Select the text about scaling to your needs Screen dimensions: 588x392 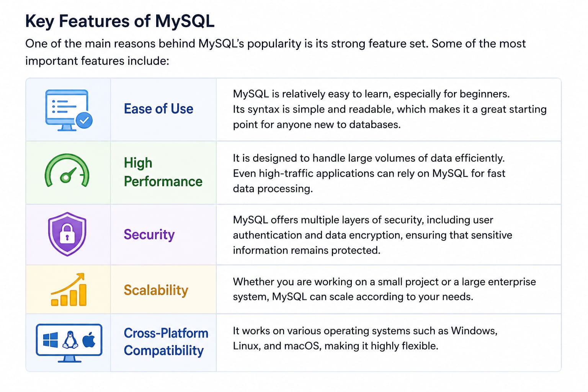tap(384, 289)
